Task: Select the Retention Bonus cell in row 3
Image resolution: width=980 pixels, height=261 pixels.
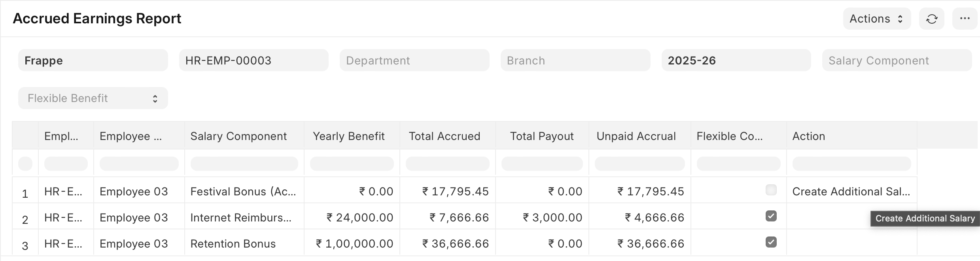Action: pos(233,244)
